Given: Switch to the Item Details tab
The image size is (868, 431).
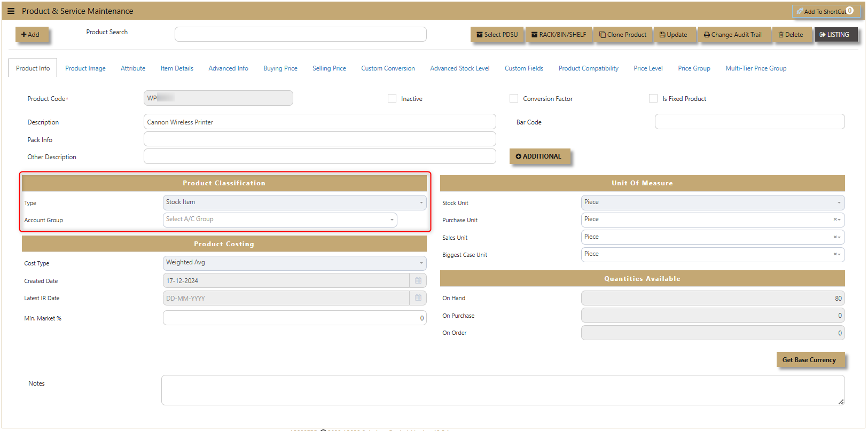Looking at the screenshot, I should [x=177, y=68].
